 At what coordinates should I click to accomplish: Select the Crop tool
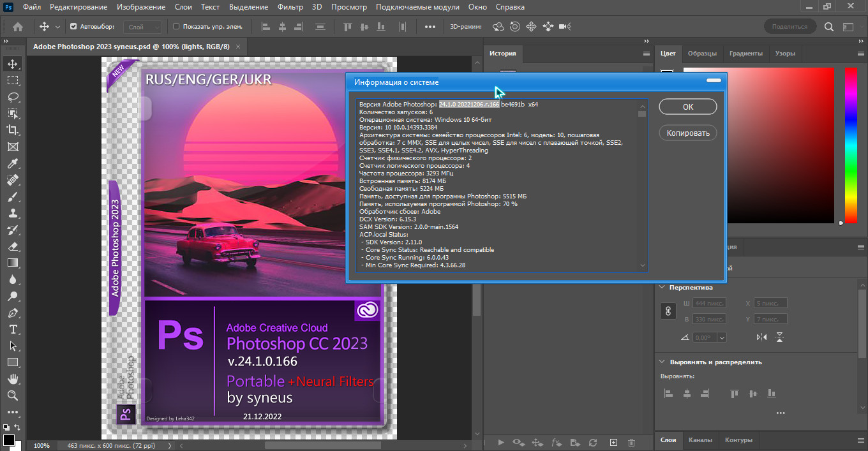pos(12,130)
